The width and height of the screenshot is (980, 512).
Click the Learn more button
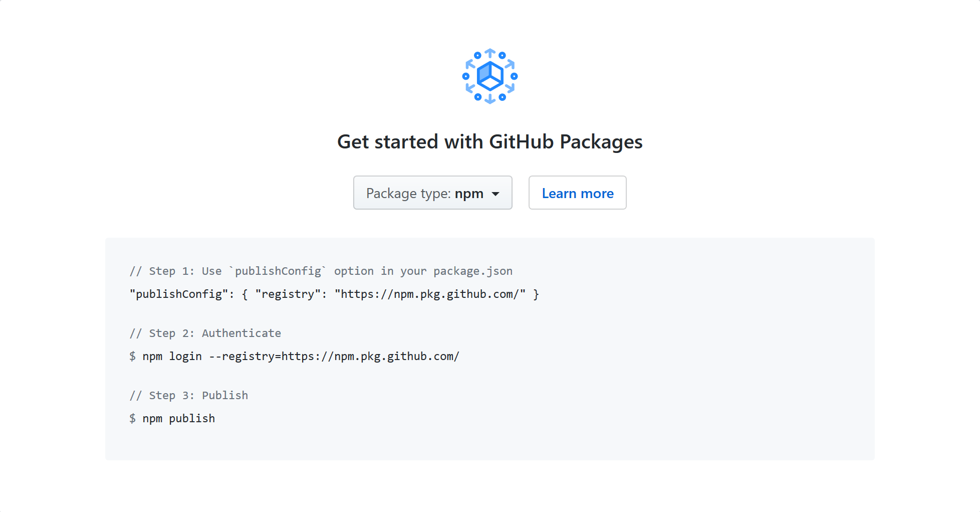point(577,193)
